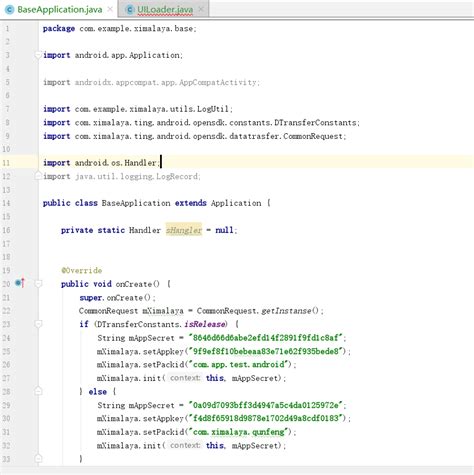Click the else keyword on line 28

[97, 392]
